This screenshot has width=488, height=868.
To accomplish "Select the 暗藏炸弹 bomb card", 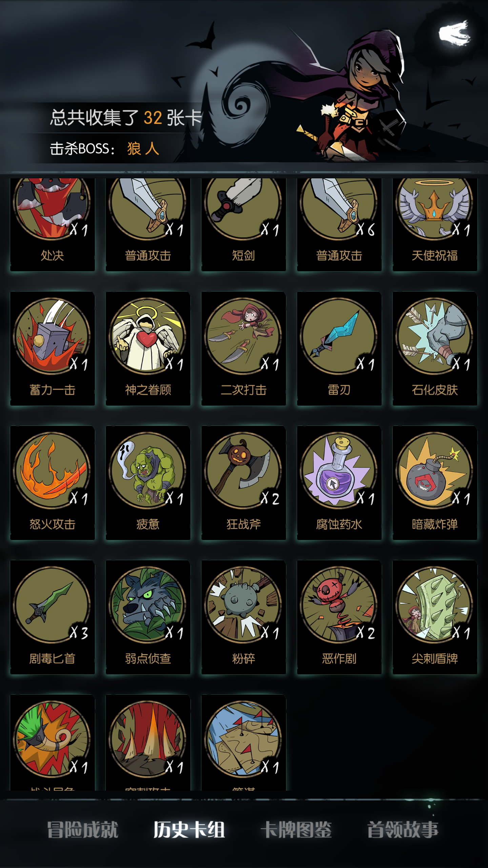I will tap(435, 482).
